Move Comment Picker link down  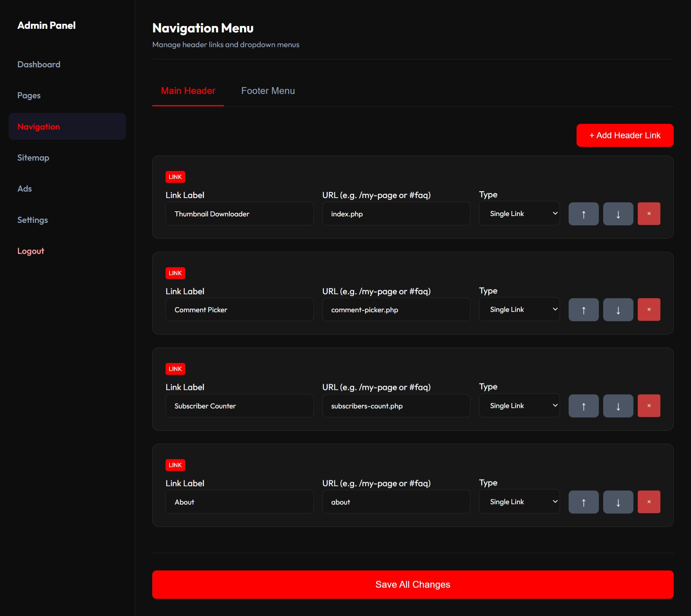[x=618, y=310]
